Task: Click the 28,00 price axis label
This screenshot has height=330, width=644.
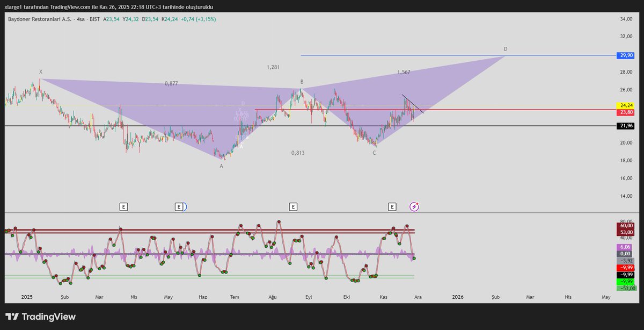Action: tap(626, 72)
